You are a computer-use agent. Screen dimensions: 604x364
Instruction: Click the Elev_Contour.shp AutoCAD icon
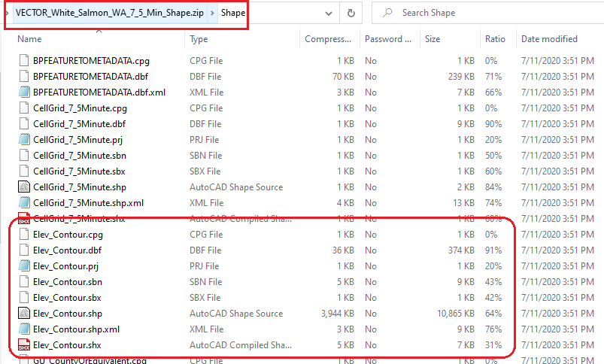tap(24, 313)
